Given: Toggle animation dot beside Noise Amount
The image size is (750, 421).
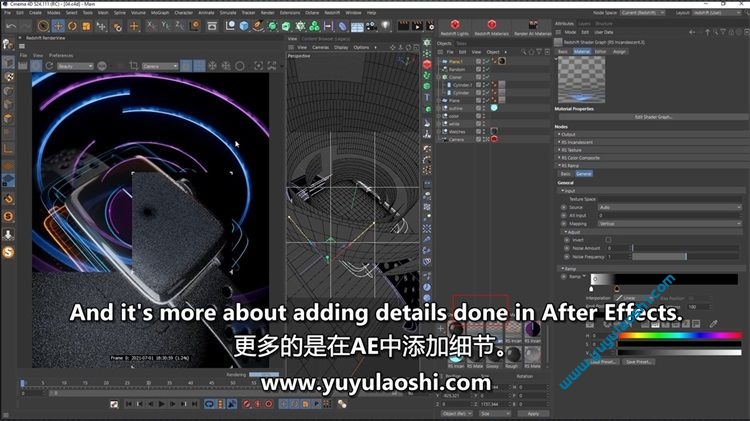Looking at the screenshot, I should [567, 248].
